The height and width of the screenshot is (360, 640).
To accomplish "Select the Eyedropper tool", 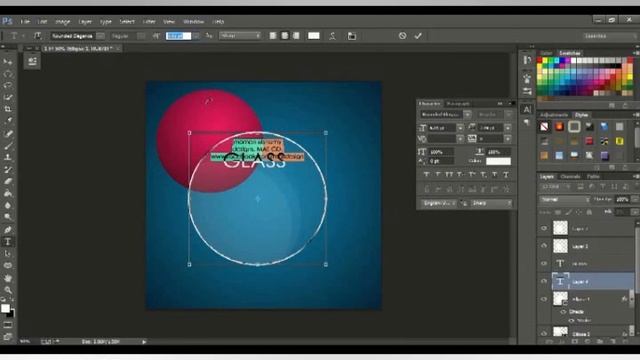I will (x=8, y=121).
